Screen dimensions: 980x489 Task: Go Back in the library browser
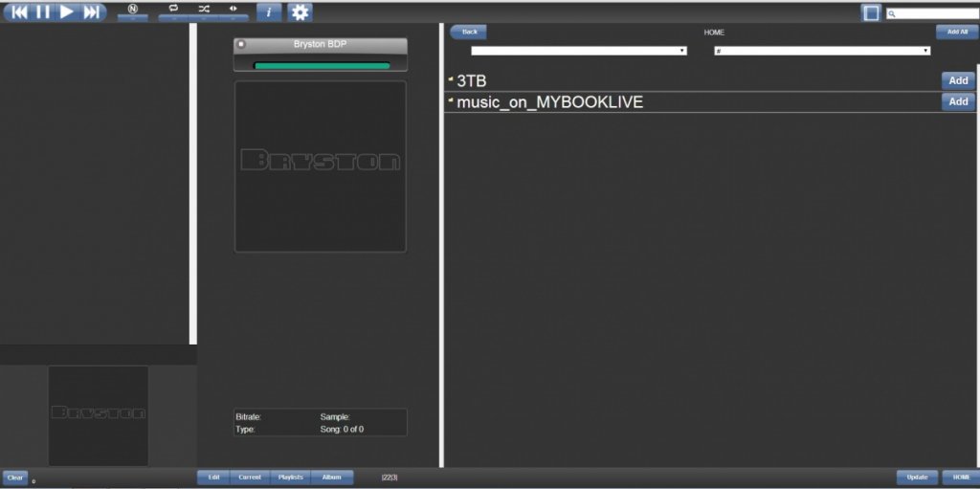[x=468, y=32]
